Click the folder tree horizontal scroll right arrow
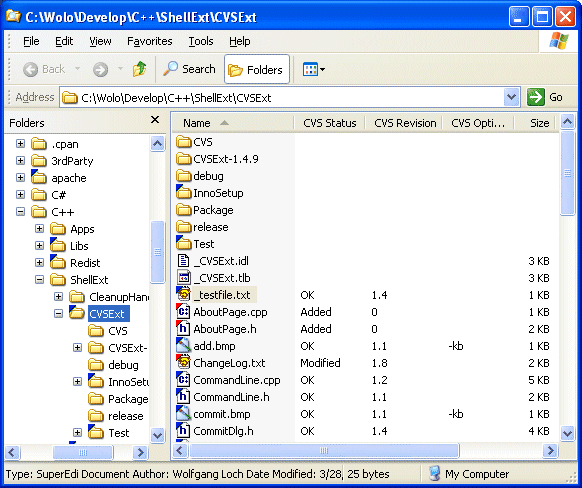 pos(140,452)
